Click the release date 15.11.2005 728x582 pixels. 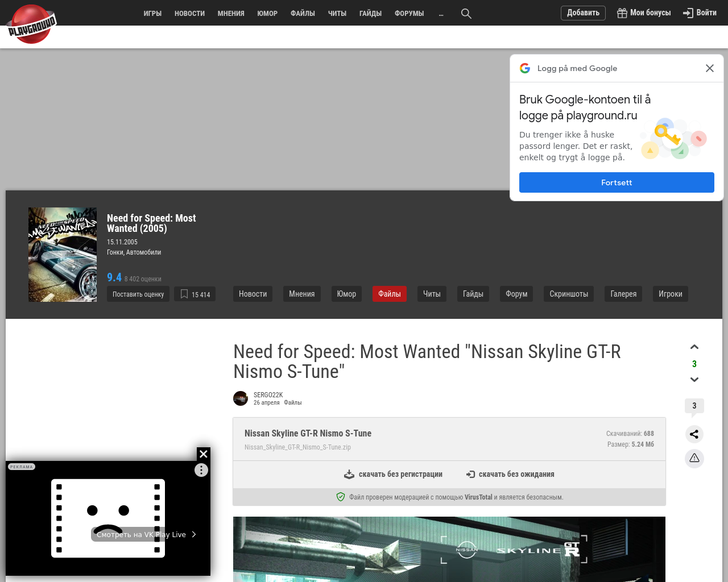tap(122, 242)
